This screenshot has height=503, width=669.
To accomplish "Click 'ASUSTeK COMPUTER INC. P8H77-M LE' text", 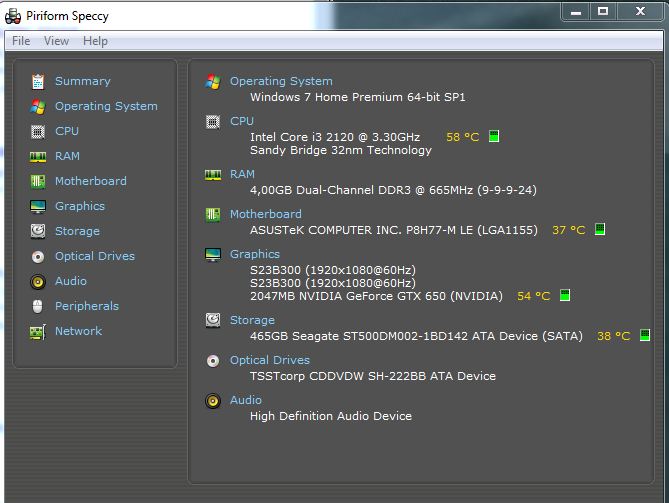I will (361, 230).
